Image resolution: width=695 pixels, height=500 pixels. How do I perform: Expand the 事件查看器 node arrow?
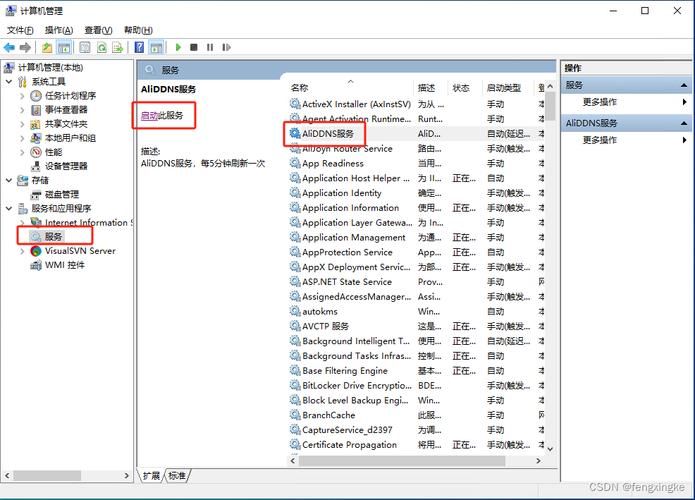22,110
